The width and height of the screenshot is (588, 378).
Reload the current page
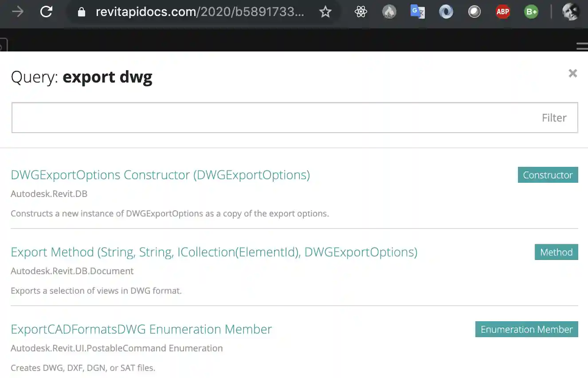click(x=46, y=12)
